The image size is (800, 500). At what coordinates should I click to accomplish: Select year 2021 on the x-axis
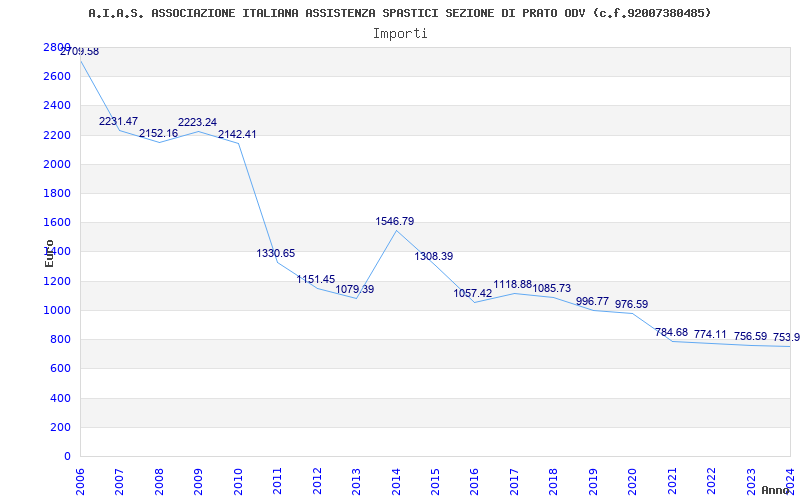tap(672, 482)
